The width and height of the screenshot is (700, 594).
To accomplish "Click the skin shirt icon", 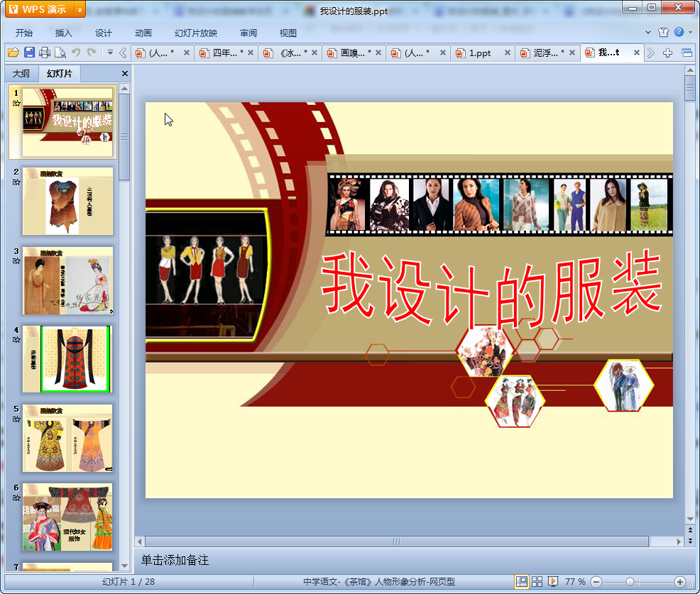I will (x=663, y=32).
